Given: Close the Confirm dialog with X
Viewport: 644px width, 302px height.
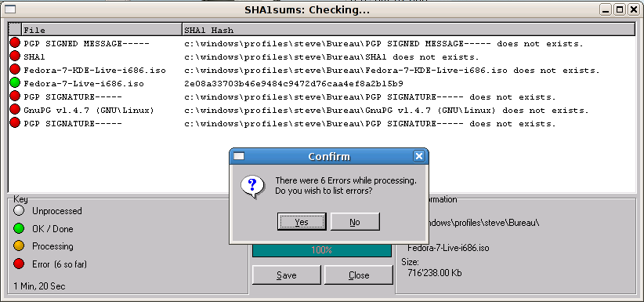Looking at the screenshot, I should tap(418, 156).
